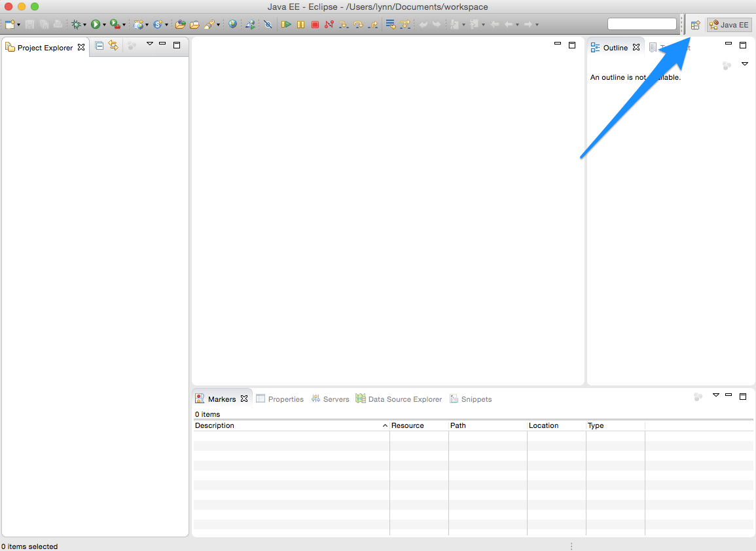Viewport: 756px width, 551px height.
Task: Switch to the Properties tab
Action: (x=279, y=399)
